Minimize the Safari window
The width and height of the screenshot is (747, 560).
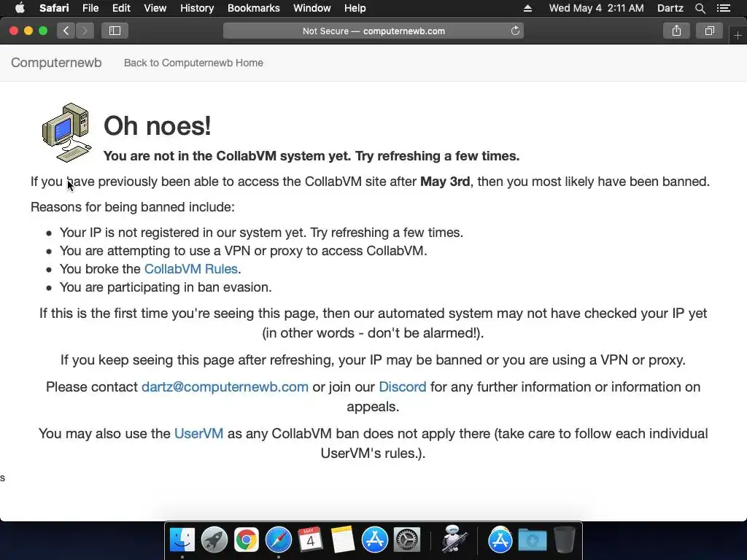click(x=28, y=31)
